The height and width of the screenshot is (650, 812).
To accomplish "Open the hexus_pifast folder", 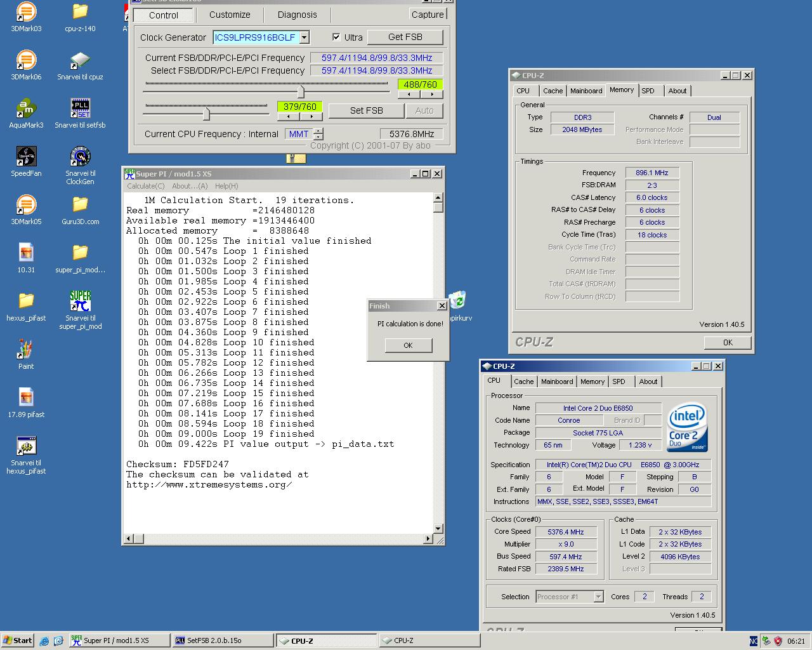I will point(26,307).
